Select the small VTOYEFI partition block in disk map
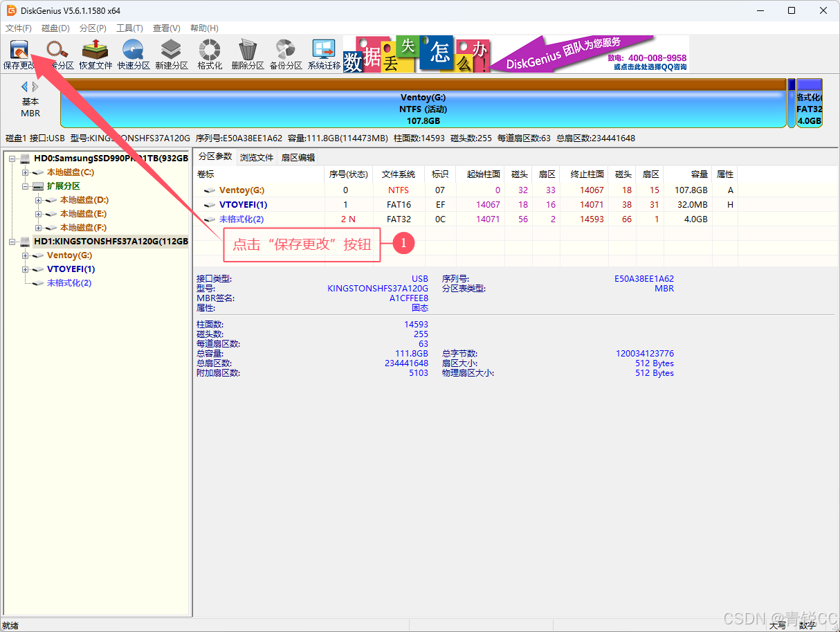 [792, 103]
